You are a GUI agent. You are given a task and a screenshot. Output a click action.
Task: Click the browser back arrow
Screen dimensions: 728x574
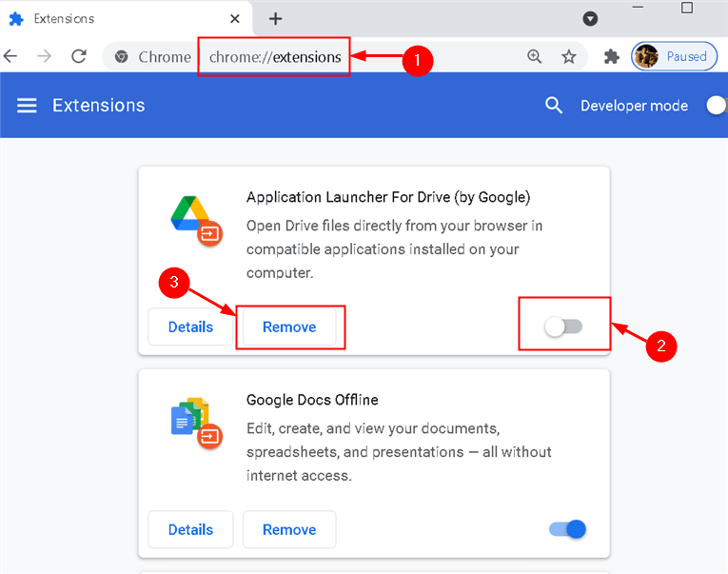10,56
